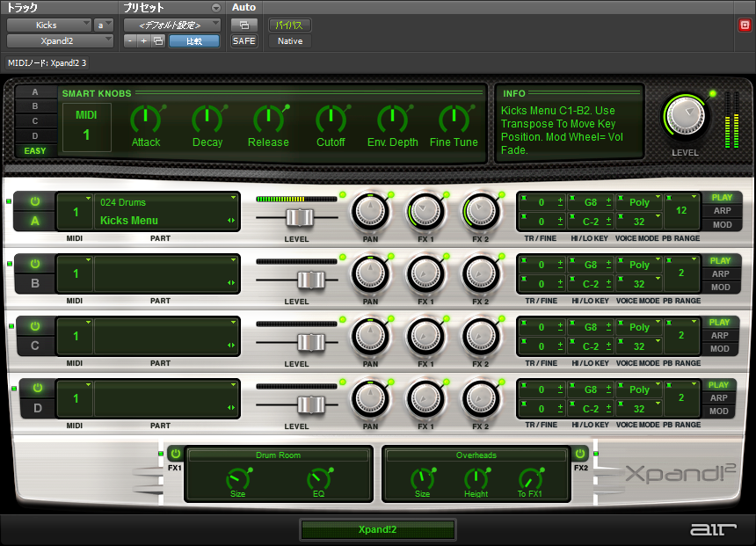Click the FX 2 knob of part C
756x546 pixels.
pyautogui.click(x=481, y=337)
